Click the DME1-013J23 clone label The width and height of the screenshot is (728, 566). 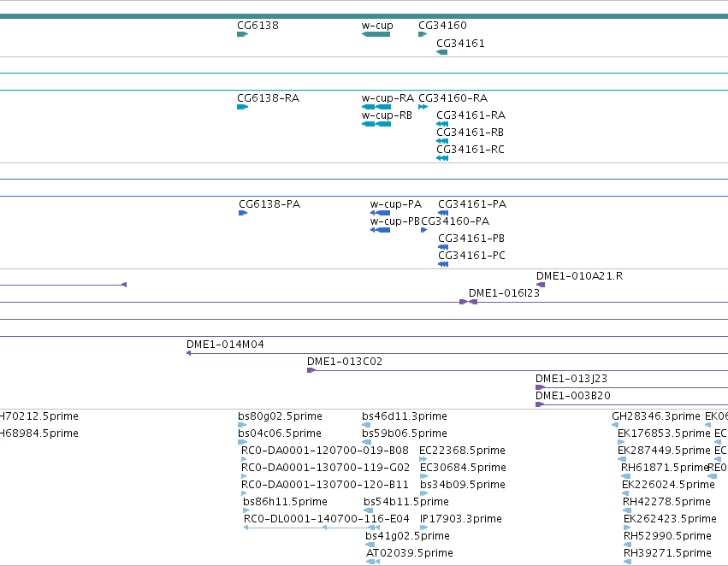(571, 379)
